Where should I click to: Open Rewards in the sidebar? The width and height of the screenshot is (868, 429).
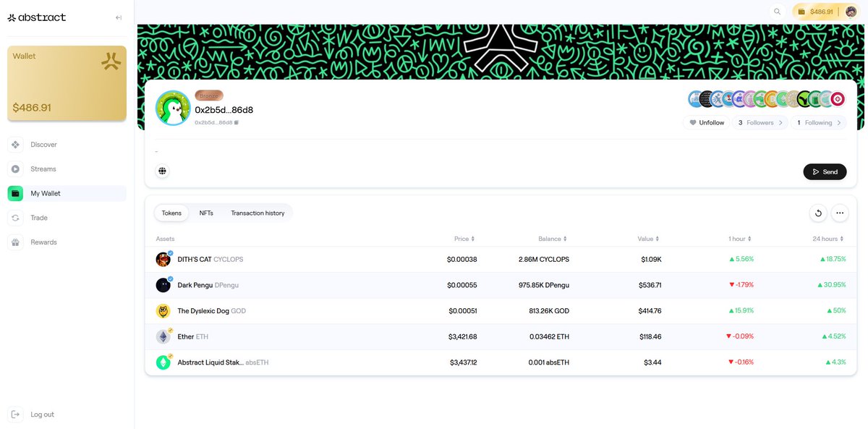point(67,242)
